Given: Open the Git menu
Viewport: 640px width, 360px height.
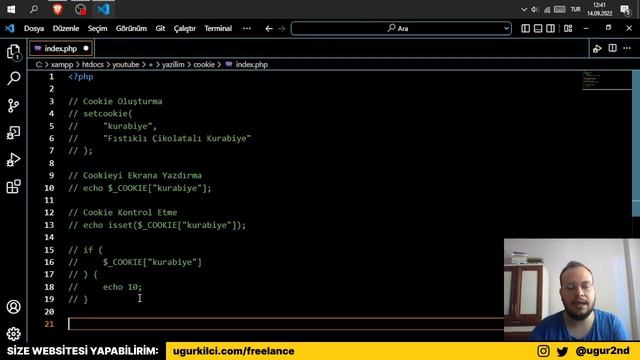Looking at the screenshot, I should point(160,29).
